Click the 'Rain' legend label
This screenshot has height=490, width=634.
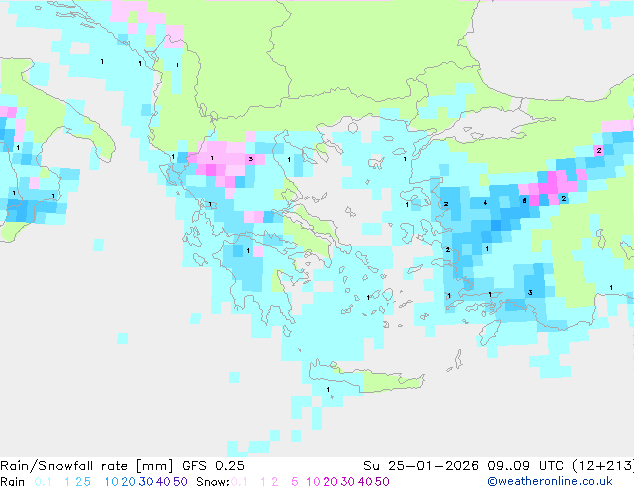(x=13, y=482)
